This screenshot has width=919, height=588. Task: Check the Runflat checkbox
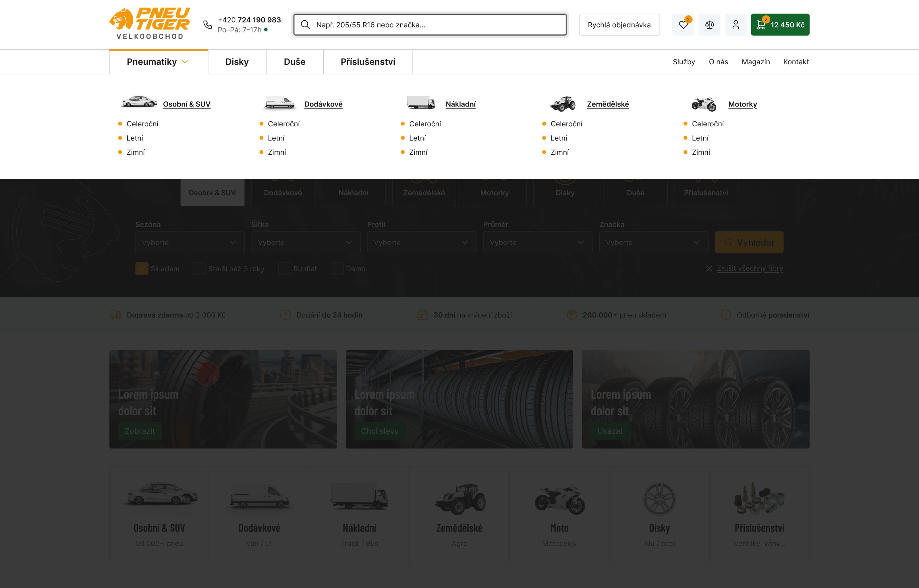click(284, 269)
